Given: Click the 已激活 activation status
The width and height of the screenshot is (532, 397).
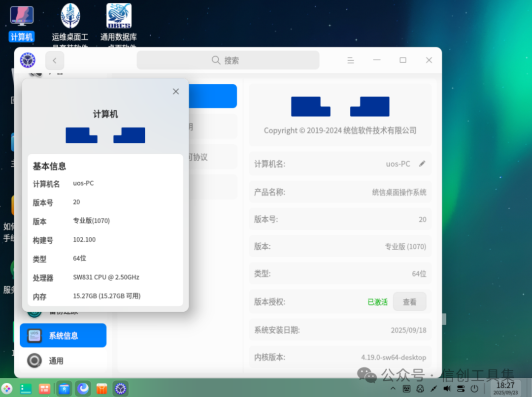Looking at the screenshot, I should [x=377, y=302].
